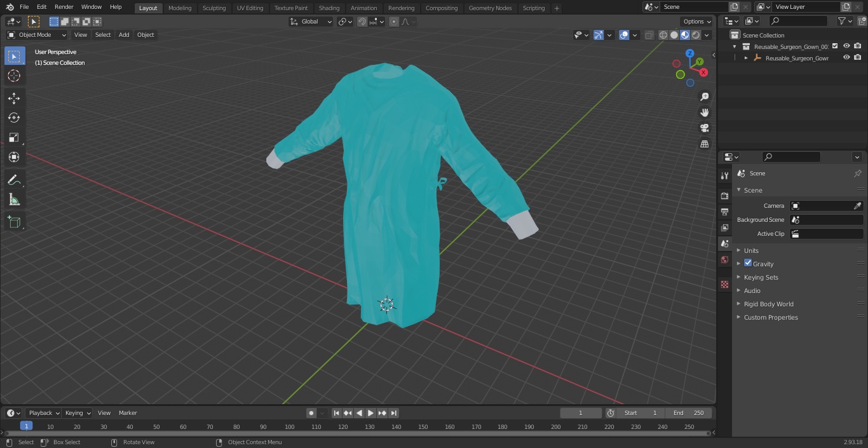Click the End frame field

(689, 413)
